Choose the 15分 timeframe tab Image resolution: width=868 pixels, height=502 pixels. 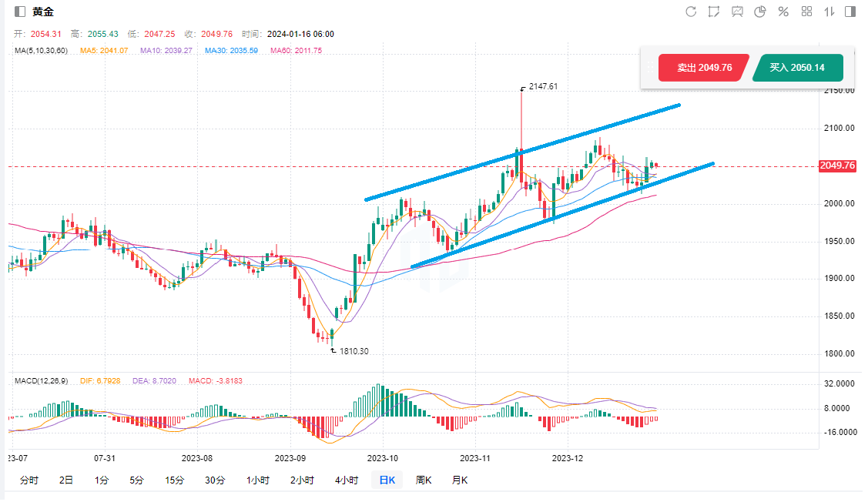click(174, 480)
